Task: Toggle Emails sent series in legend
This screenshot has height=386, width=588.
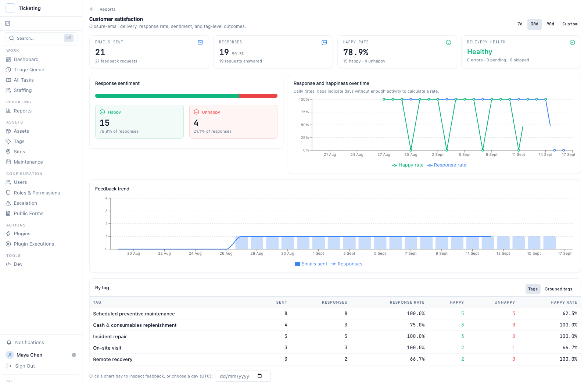Action: coord(311,264)
